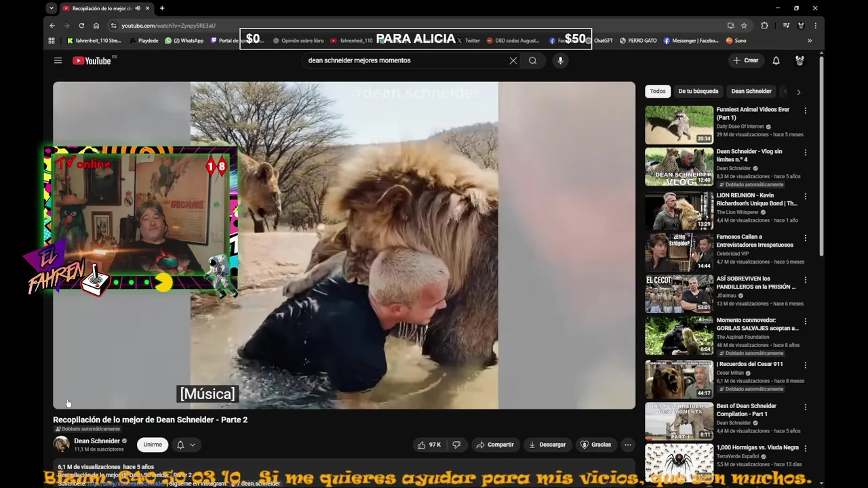Open ASÍ SOBREVIVEN los PANDILLEROS thumbnail
This screenshot has height=488, width=868.
(x=679, y=293)
